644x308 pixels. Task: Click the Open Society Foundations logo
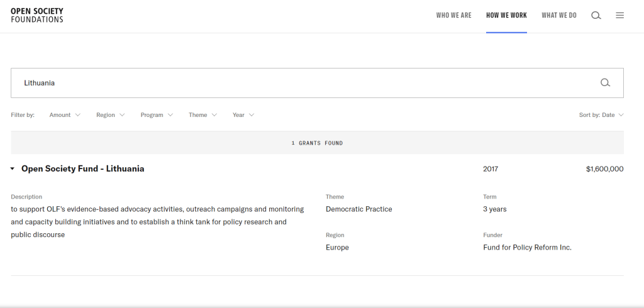point(37,16)
